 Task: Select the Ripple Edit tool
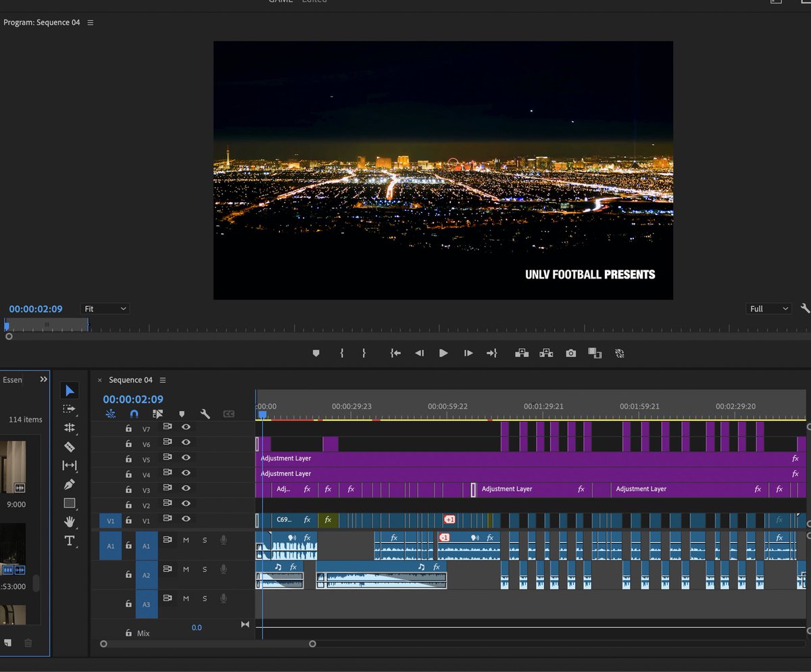[x=70, y=428]
